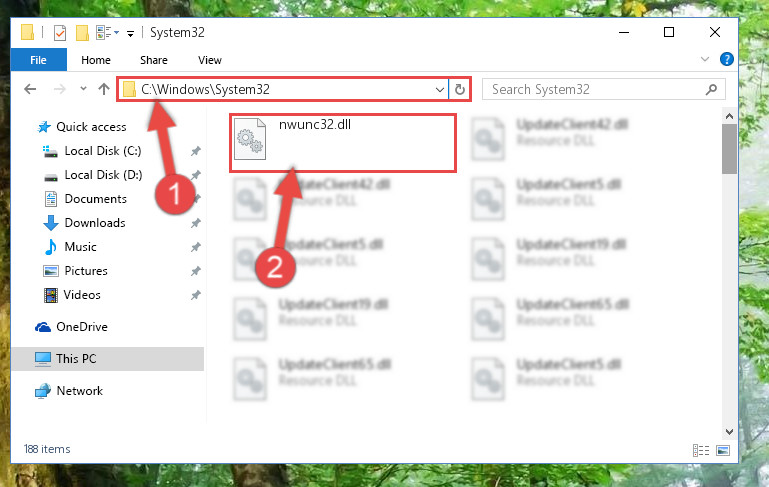This screenshot has width=769, height=487.
Task: Unpin Videos using its pin icon
Action: coord(196,295)
